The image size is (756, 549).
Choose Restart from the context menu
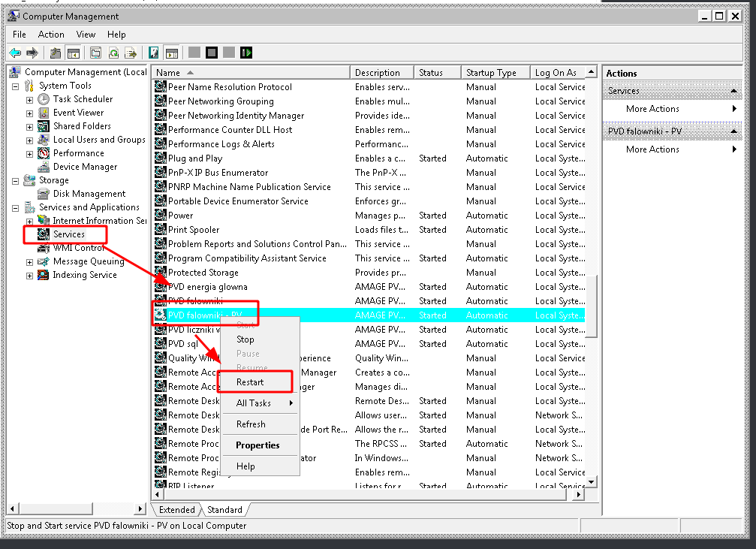click(250, 382)
